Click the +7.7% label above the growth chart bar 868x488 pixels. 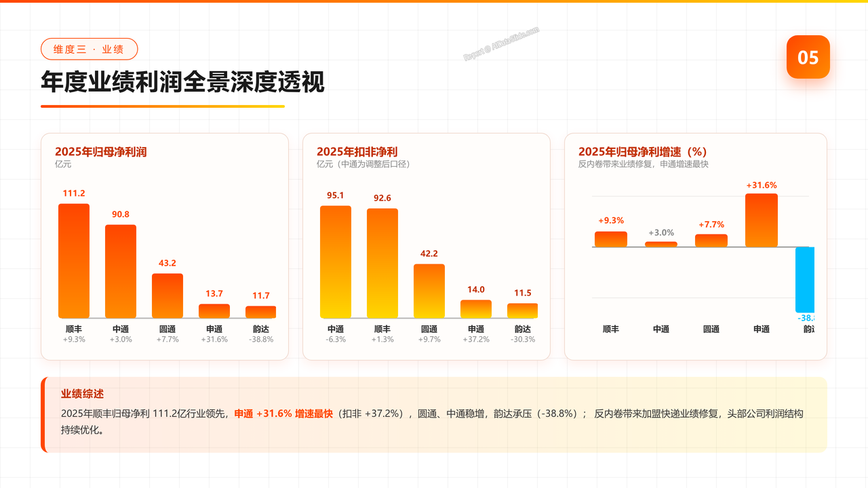click(x=711, y=224)
